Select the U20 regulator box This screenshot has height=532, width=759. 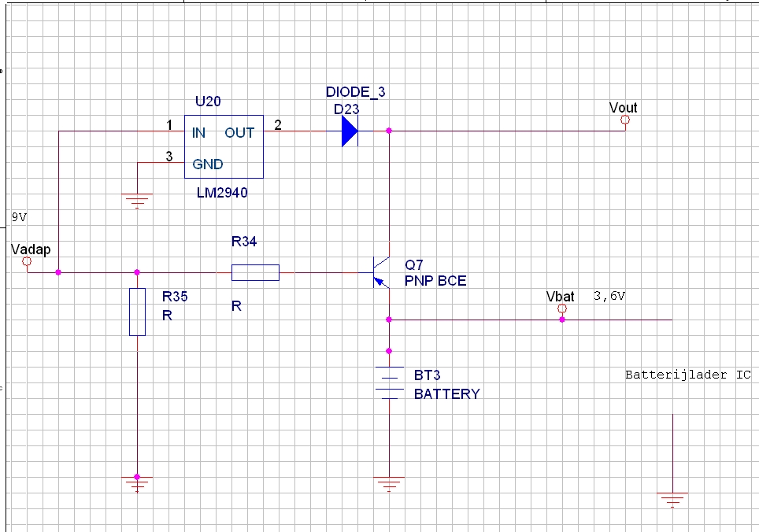point(223,147)
